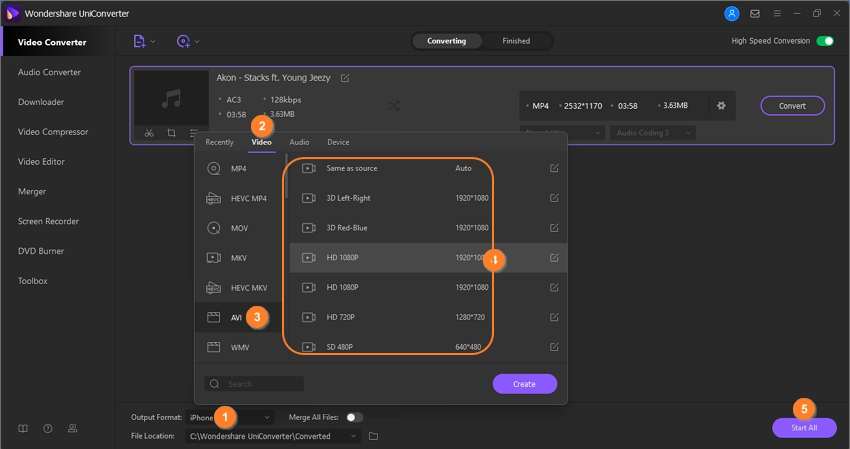Select Video Converter in sidebar
The image size is (850, 449).
click(x=52, y=42)
